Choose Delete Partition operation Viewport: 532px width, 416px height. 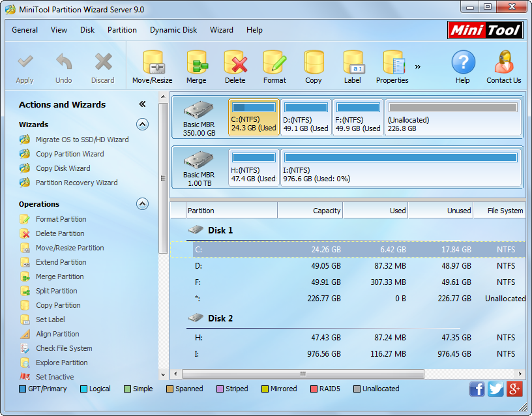click(x=60, y=233)
